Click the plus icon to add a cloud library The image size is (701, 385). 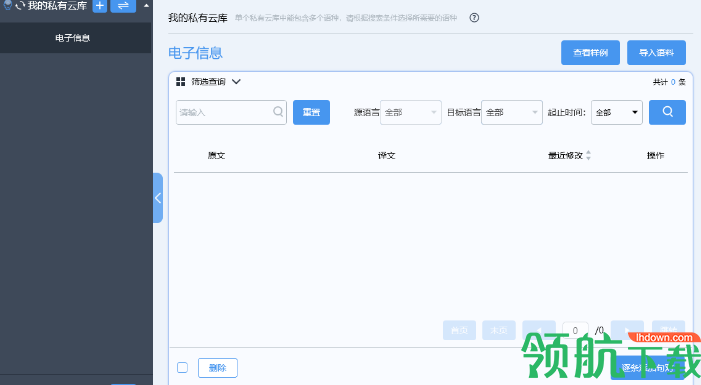[100, 6]
